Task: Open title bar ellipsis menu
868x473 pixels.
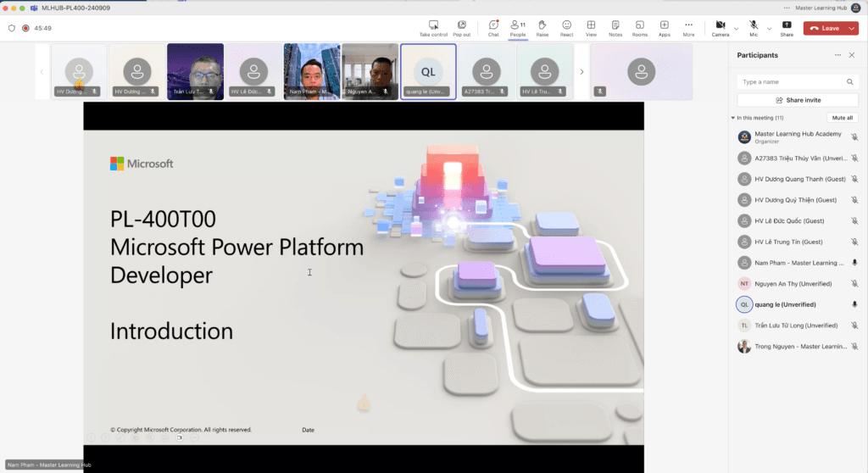Action: [x=787, y=8]
